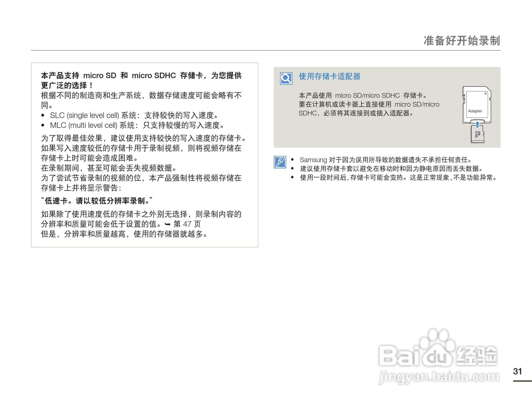Click the bullet about card becoming hot
Image resolution: width=532 pixels, height=407 pixels.
pos(398,178)
